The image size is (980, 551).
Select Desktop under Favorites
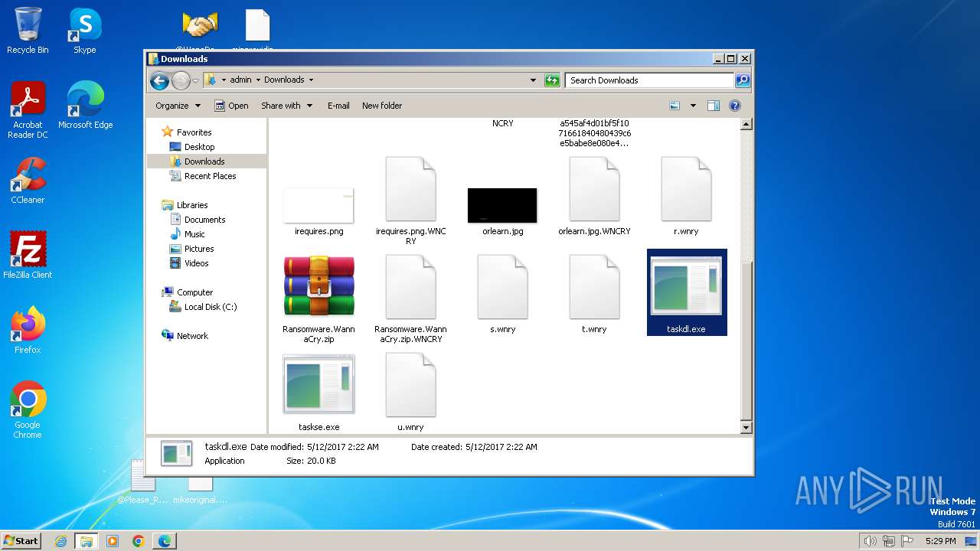[199, 147]
